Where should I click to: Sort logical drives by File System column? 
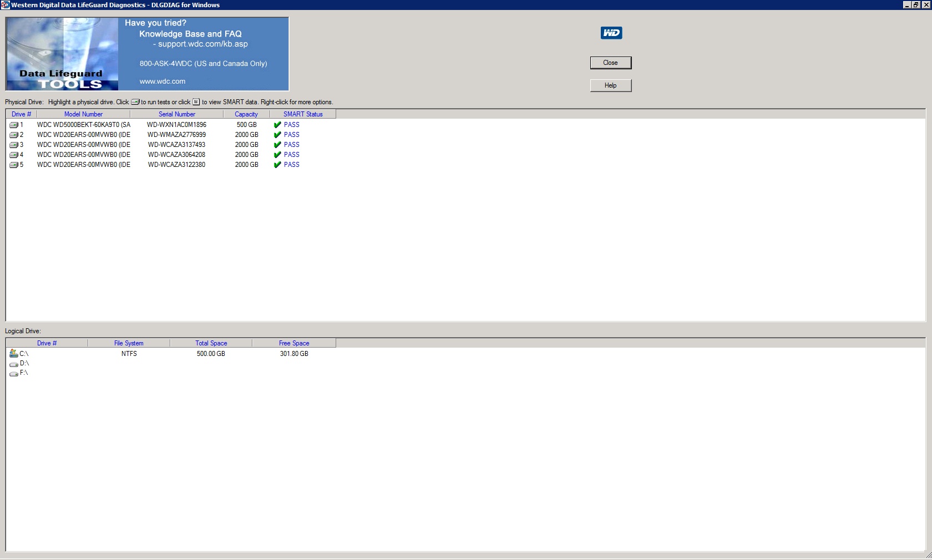129,343
